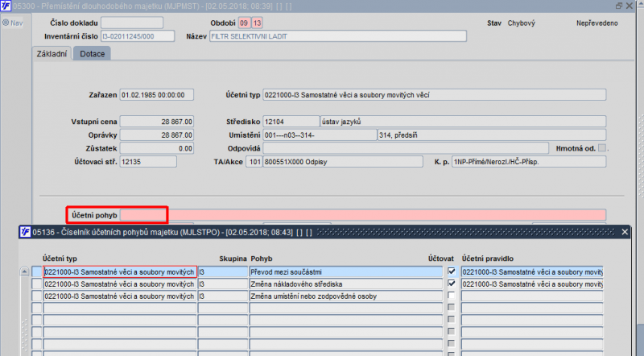This screenshot has width=644, height=356.
Task: Click the iFIS icon in the Číselník účetních pohybů title bar
Action: pos(26,232)
